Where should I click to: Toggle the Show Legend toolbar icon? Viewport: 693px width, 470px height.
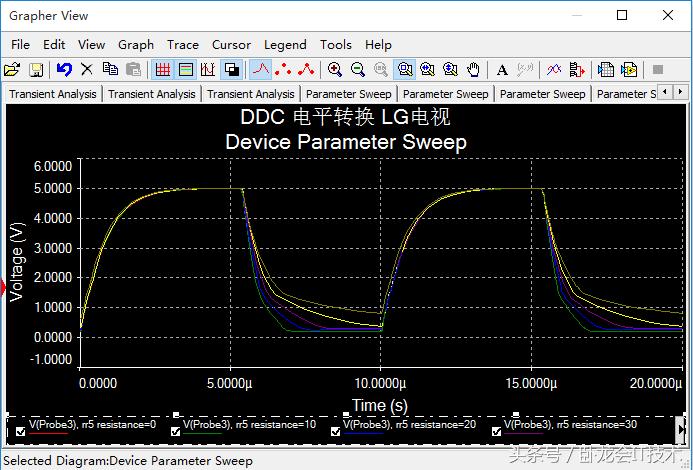(x=186, y=69)
